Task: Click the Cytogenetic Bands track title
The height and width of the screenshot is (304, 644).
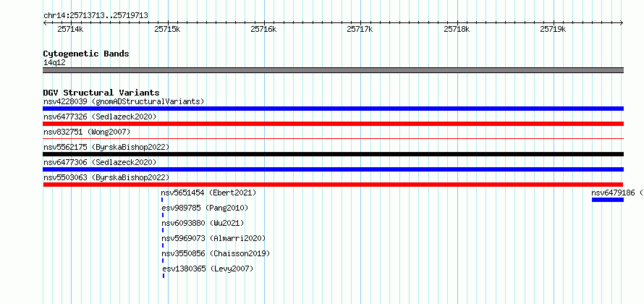Action: pyautogui.click(x=86, y=54)
